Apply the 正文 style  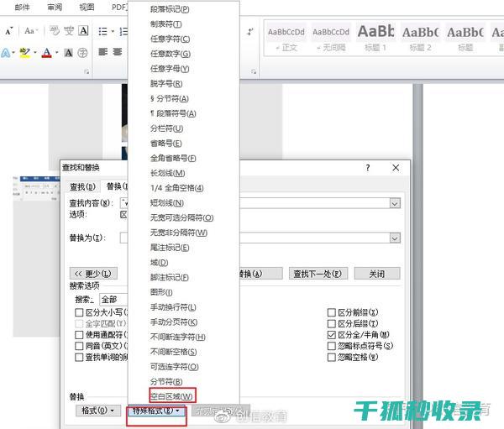286,39
